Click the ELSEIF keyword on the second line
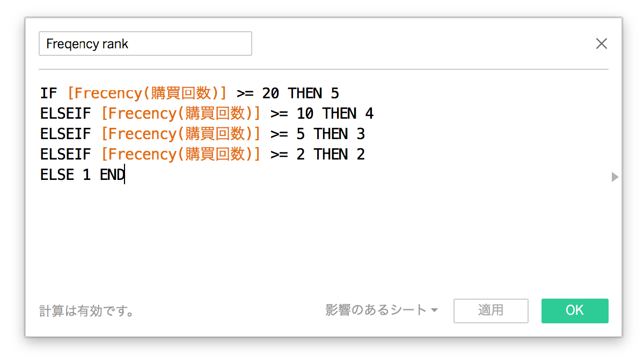 click(x=65, y=114)
